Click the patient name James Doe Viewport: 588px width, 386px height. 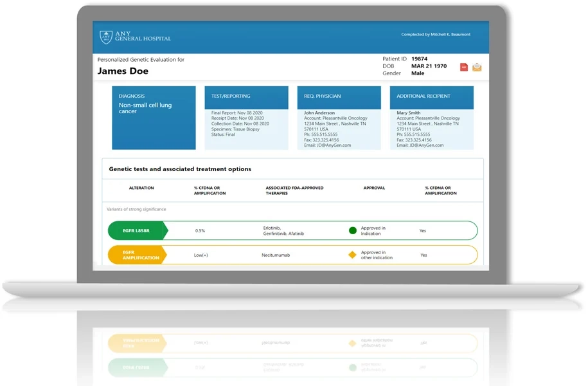[123, 71]
